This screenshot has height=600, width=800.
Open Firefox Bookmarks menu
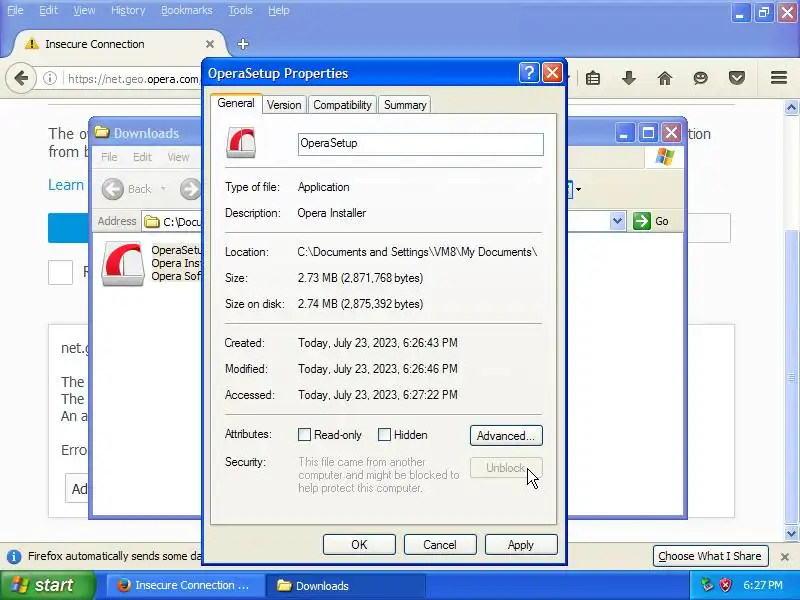pos(187,10)
